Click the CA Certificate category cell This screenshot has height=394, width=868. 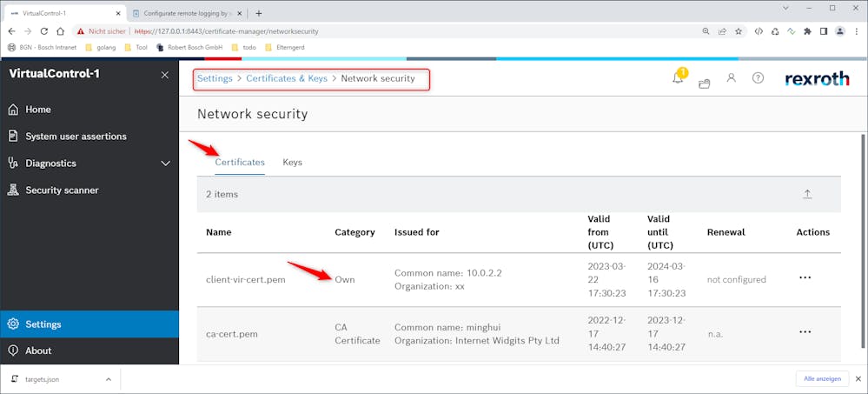point(358,334)
